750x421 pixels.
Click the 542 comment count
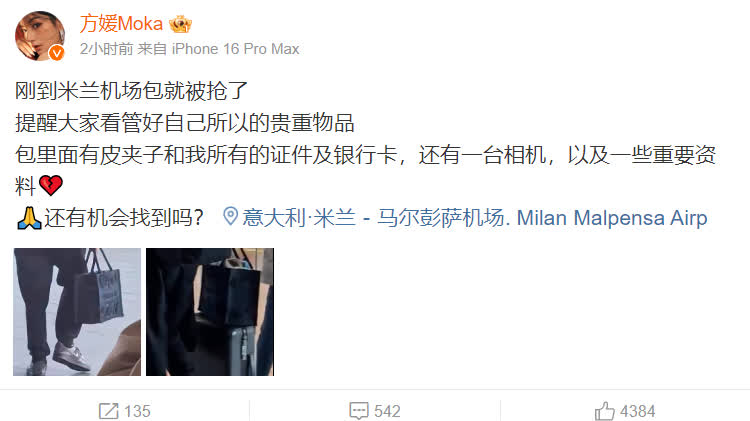[x=387, y=411]
